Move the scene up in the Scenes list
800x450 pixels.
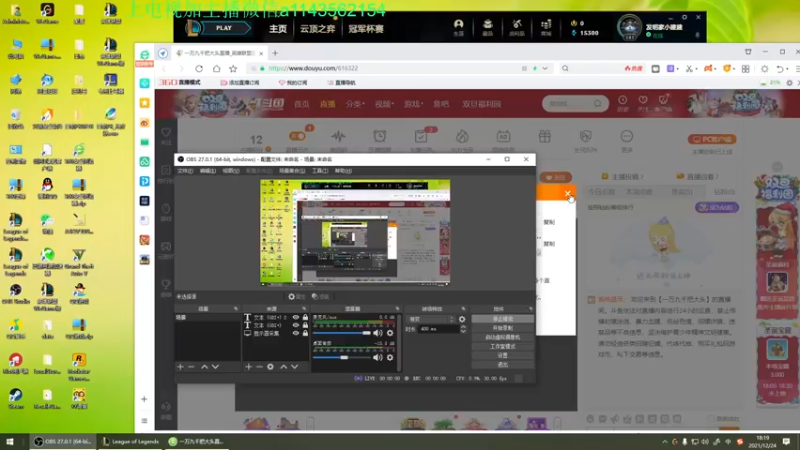[204, 366]
